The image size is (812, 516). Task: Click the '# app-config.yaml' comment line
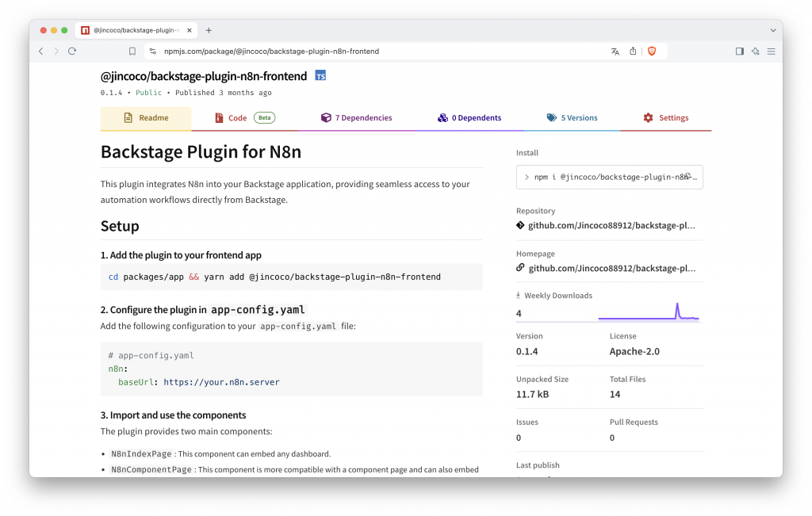coord(151,356)
